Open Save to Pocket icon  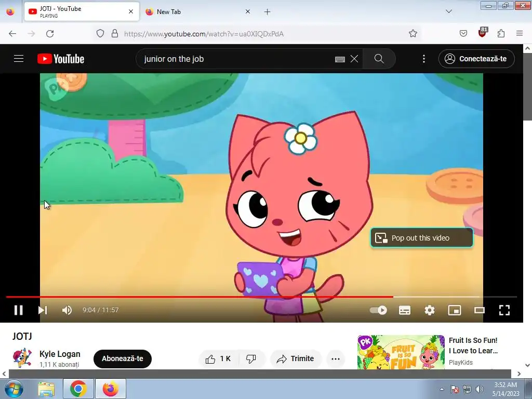pos(463,33)
